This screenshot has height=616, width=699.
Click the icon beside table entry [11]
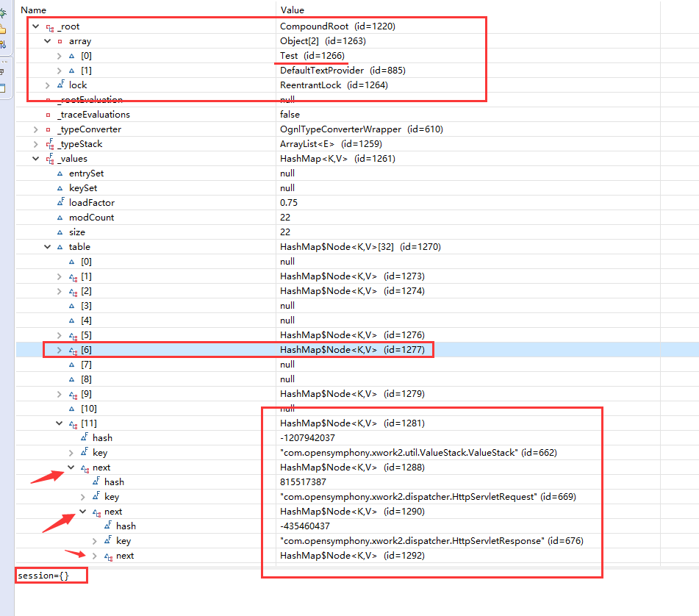click(73, 424)
